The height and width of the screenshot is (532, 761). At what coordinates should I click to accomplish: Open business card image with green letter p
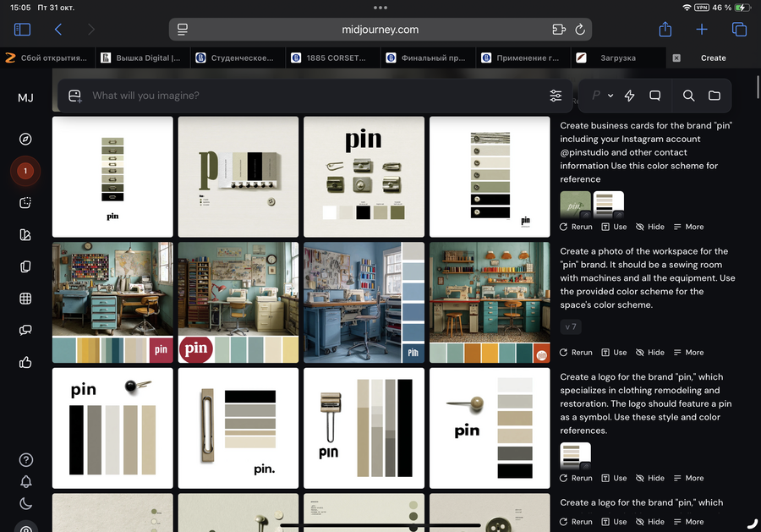pyautogui.click(x=238, y=177)
